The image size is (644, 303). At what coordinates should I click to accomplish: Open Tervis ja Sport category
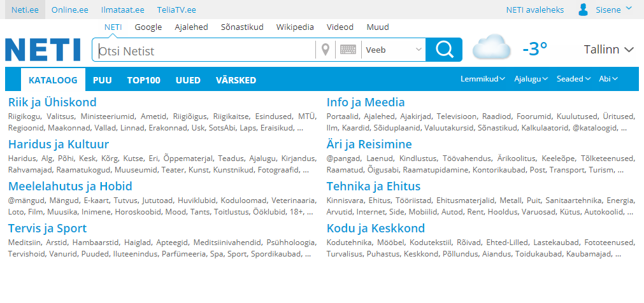(x=47, y=229)
